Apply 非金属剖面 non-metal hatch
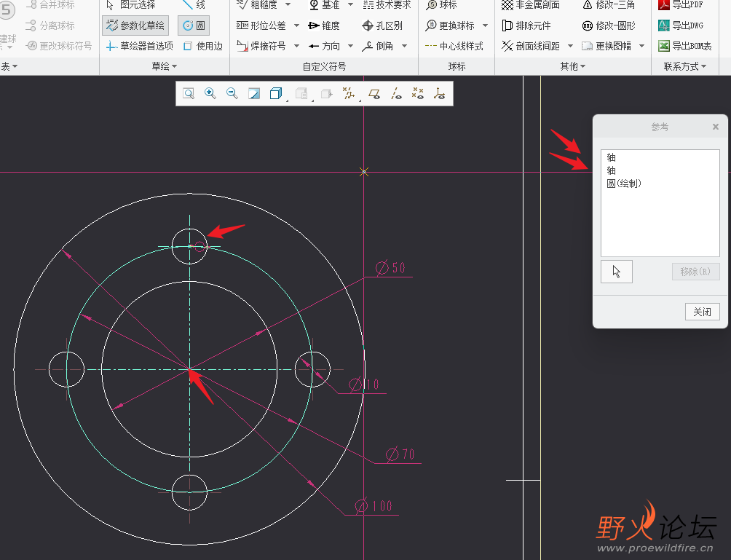The width and height of the screenshot is (731, 560). click(x=531, y=5)
